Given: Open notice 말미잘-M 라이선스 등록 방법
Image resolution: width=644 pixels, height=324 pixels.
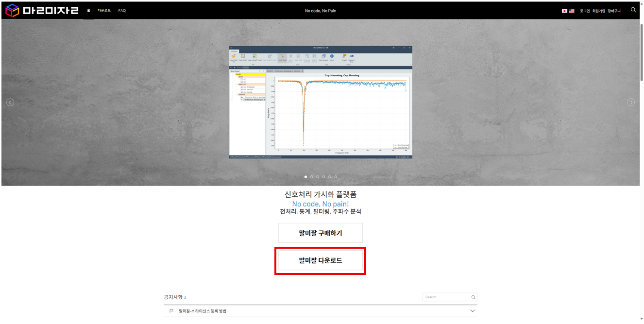Looking at the screenshot, I should click(203, 311).
